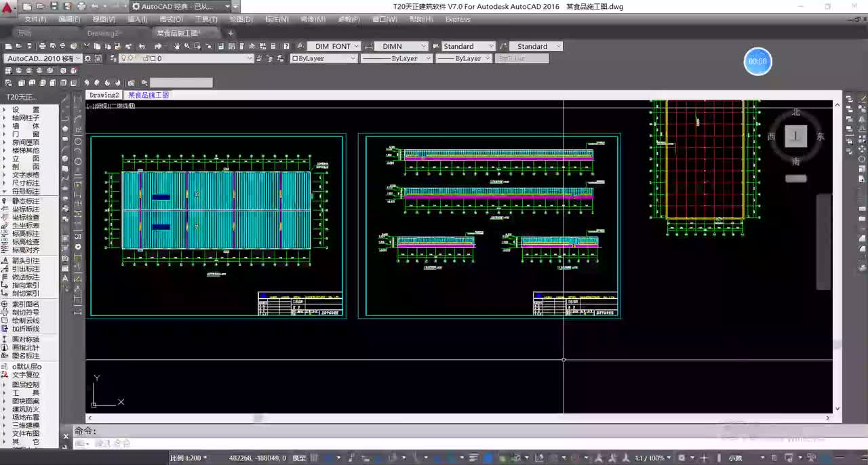868x465 pixels.
Task: Expand 墙体 in Tangent menu
Action: [26, 126]
